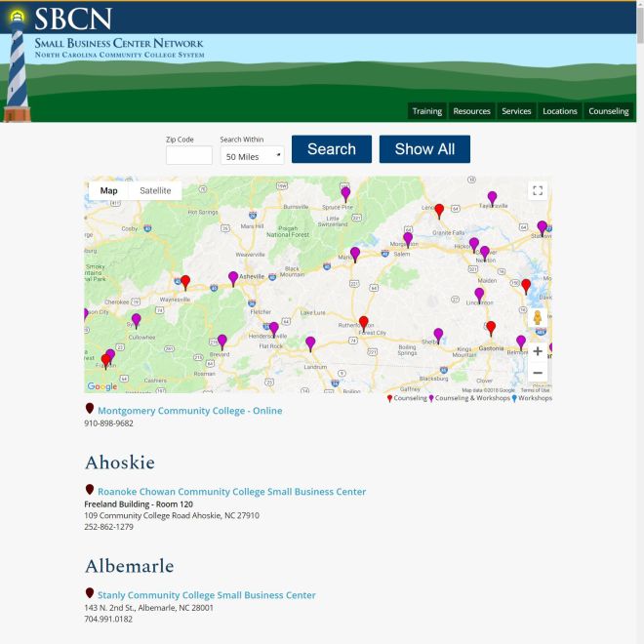Click the Show All button
Viewport: 644px width, 644px height.
pos(424,149)
